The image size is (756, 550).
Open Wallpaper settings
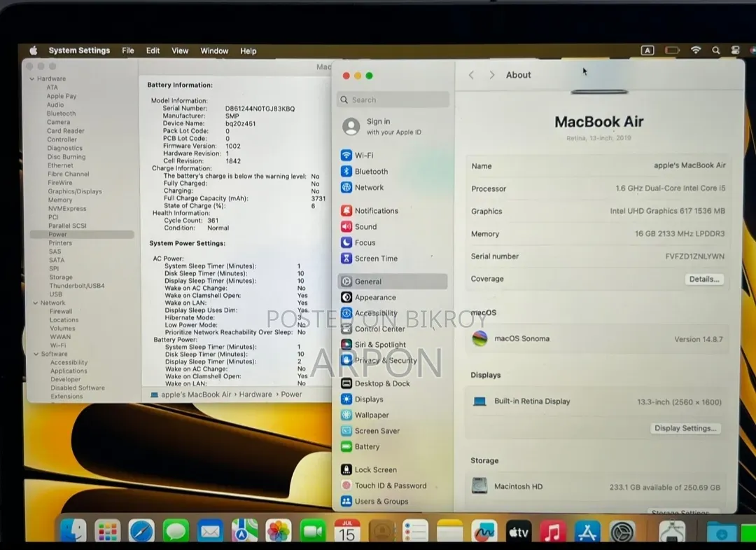(x=365, y=415)
